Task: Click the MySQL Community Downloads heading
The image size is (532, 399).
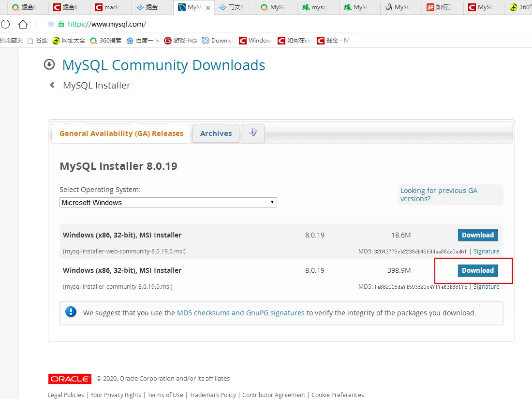Action: click(x=163, y=65)
